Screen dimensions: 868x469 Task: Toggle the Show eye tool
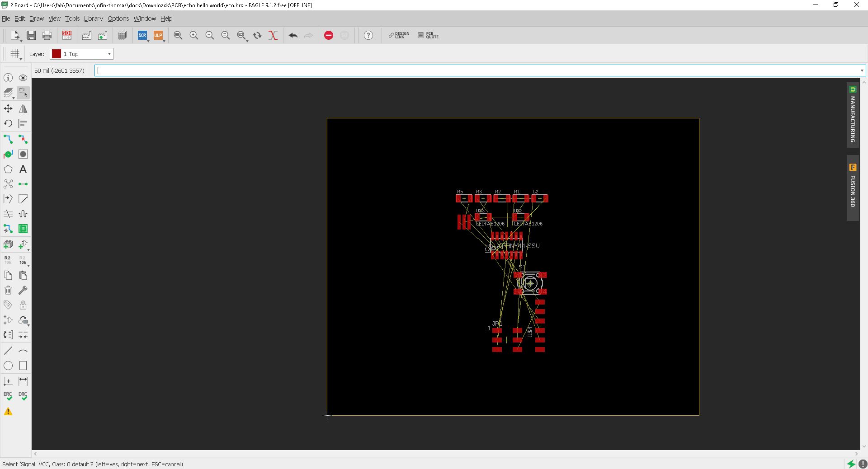[x=23, y=78]
